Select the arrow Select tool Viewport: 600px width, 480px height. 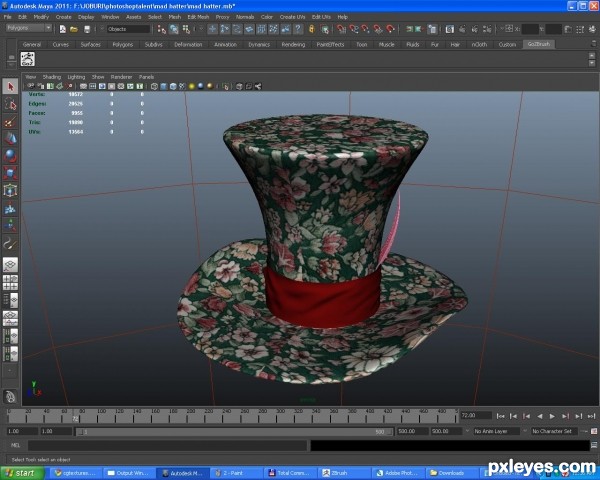10,87
